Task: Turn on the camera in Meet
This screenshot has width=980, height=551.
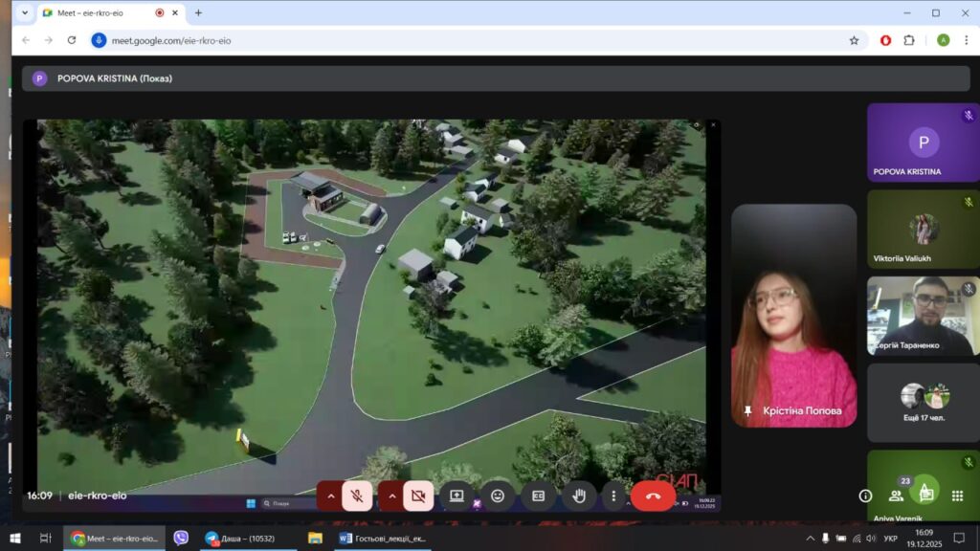Action: pyautogui.click(x=418, y=496)
